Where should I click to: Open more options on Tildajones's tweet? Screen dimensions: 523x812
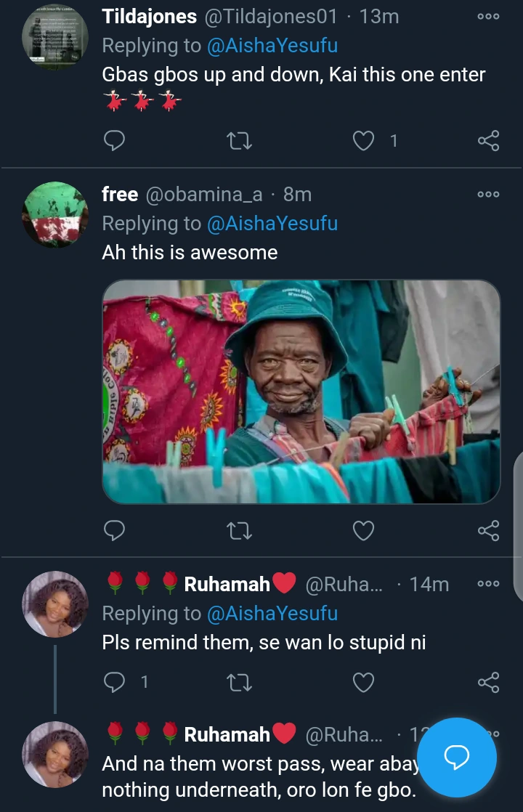[488, 17]
